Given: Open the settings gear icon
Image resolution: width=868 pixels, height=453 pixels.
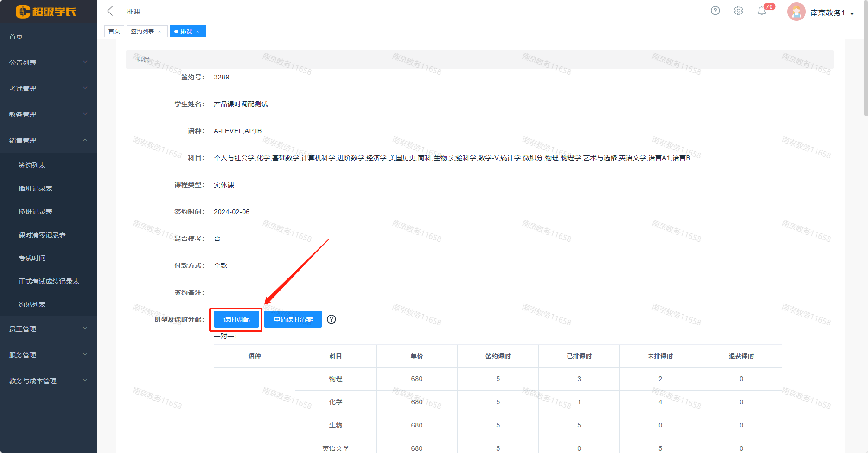Looking at the screenshot, I should [x=738, y=11].
